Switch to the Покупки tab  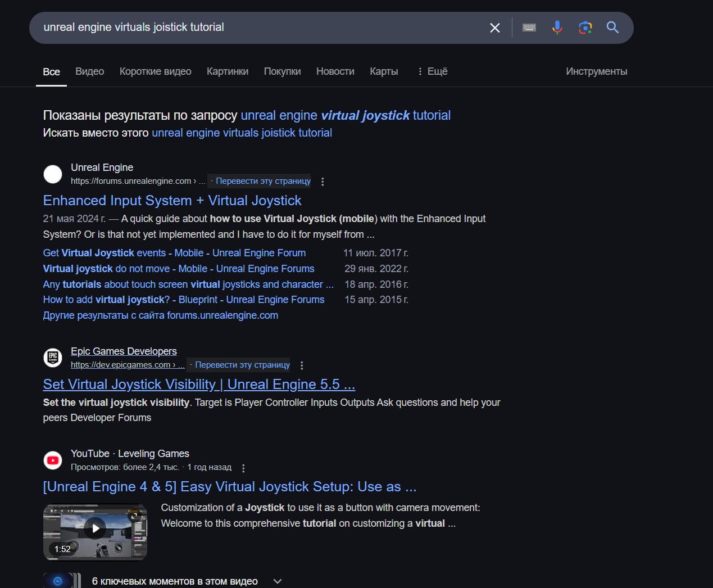pyautogui.click(x=283, y=71)
